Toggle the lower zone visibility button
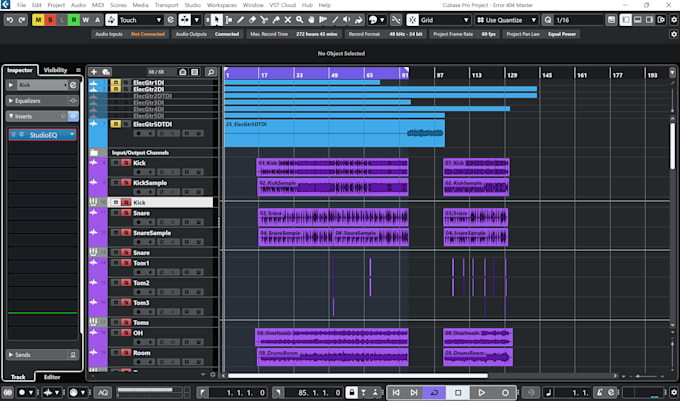The height and width of the screenshot is (401, 680). tap(638, 20)
